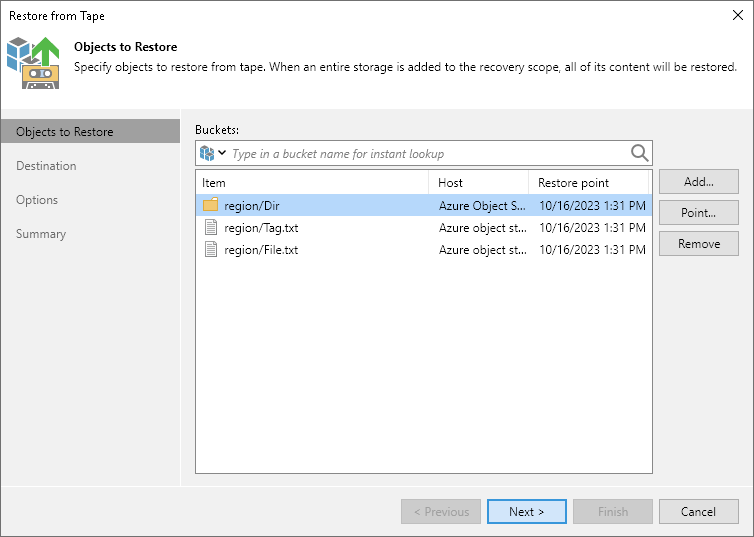Click the bucket type icon in search box
Image resolution: width=754 pixels, height=537 pixels.
[207, 153]
